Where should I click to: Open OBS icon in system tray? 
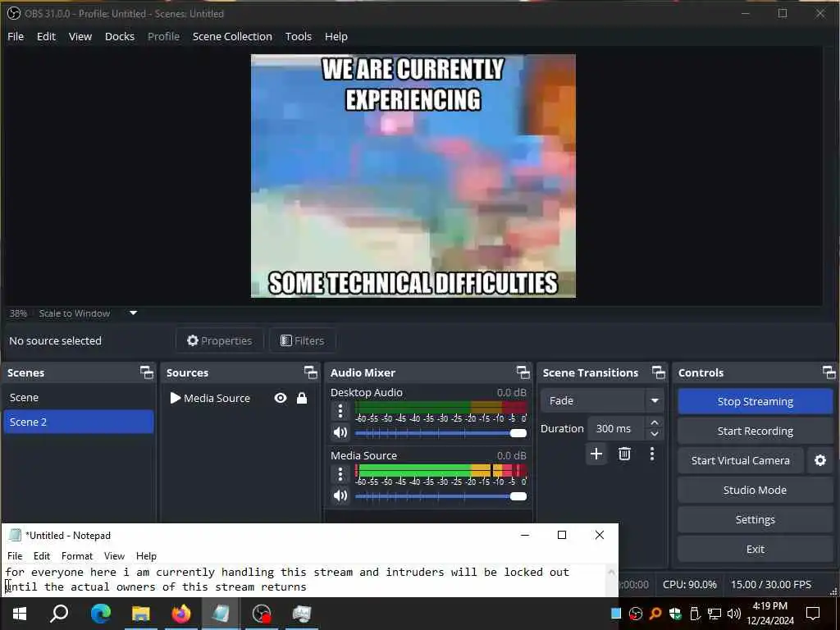pos(636,614)
